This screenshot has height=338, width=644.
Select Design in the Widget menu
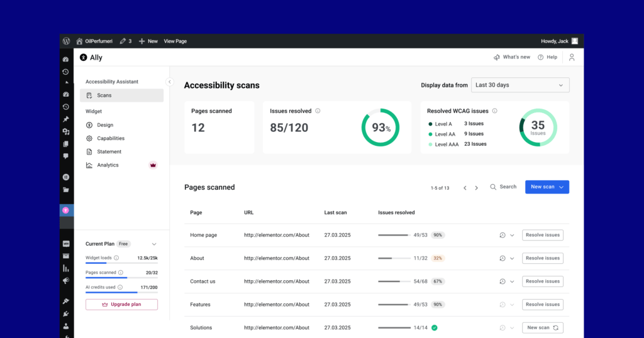click(105, 125)
